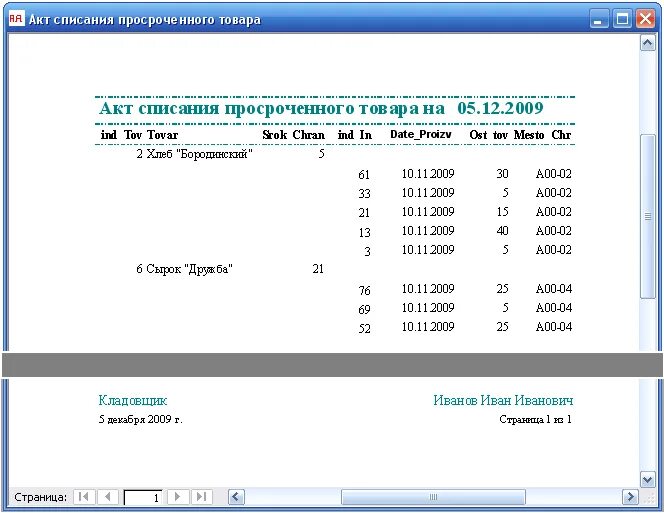Click batch number 13
The image size is (664, 513).
364,232
